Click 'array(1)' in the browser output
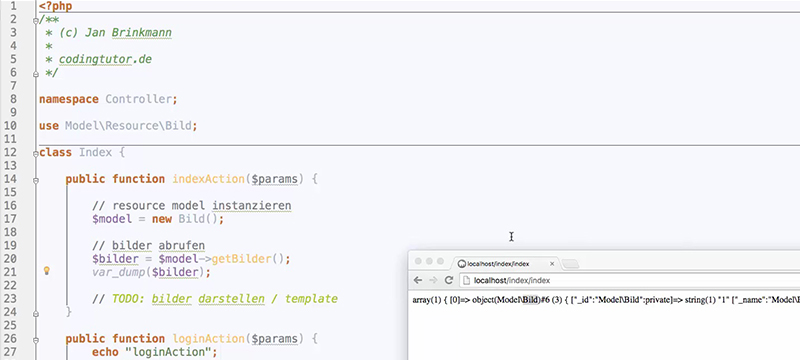800x360 pixels. pyautogui.click(x=426, y=300)
